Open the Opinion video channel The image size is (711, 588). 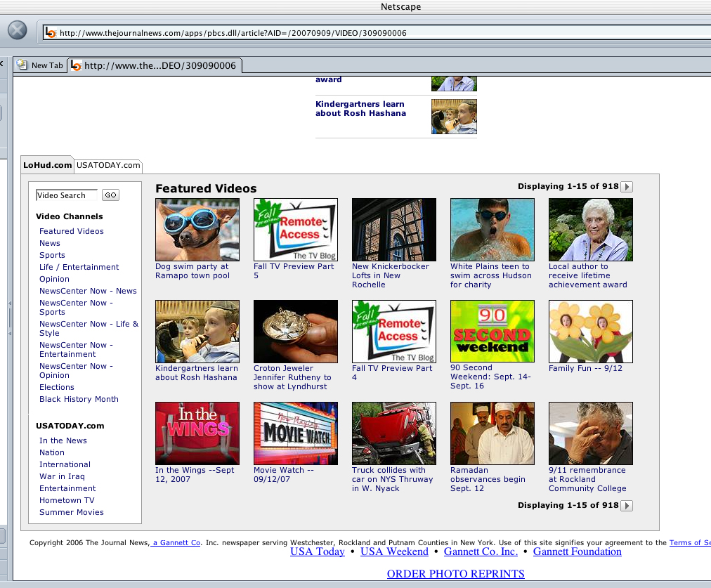pos(54,280)
